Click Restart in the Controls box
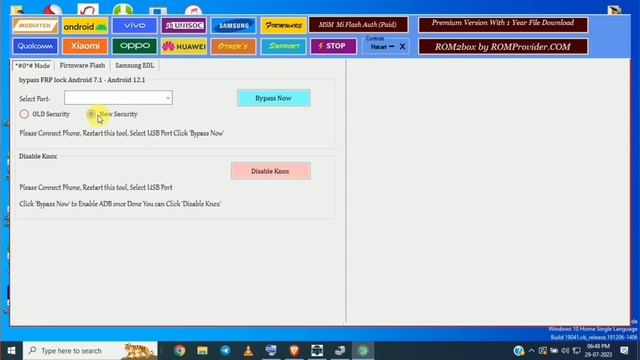Viewport: 640px width, 360px height. pos(378,47)
